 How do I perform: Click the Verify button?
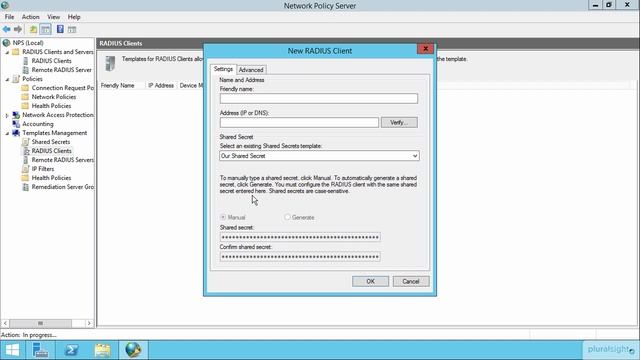tap(399, 122)
